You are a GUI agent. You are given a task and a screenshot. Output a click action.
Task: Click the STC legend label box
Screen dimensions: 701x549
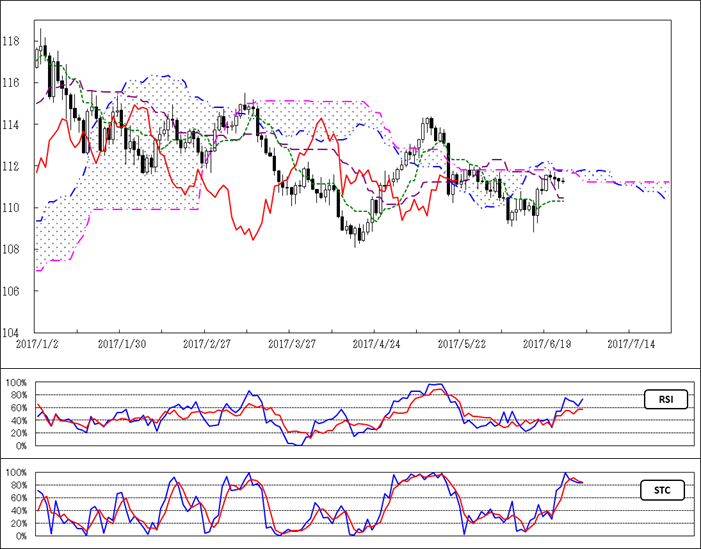click(x=662, y=490)
